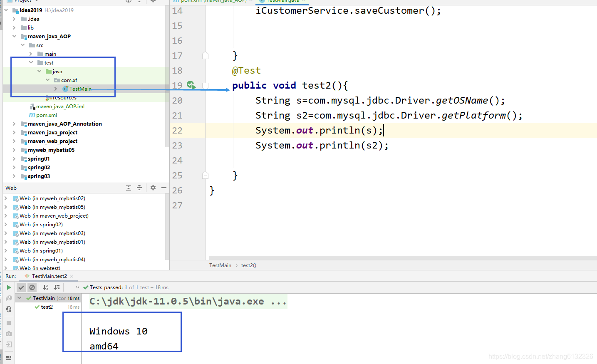Collapse the maven_java_AOP module
Image resolution: width=597 pixels, height=364 pixels.
[x=14, y=36]
